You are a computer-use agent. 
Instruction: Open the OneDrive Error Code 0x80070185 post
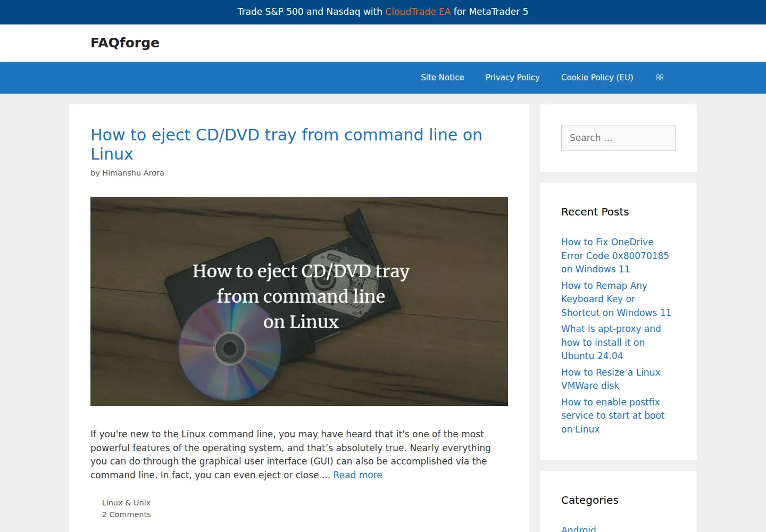tap(615, 255)
